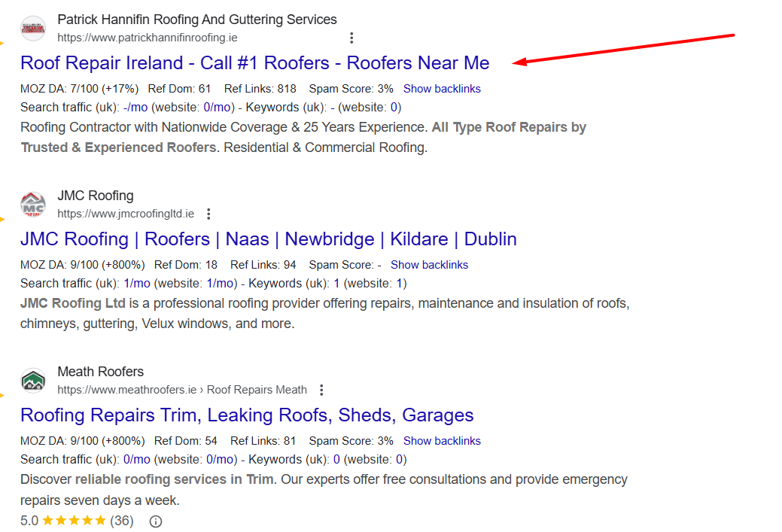Open 'JMC Roofing | Roofers | Naas' result
Viewport: 782px width, 532px height.
268,239
